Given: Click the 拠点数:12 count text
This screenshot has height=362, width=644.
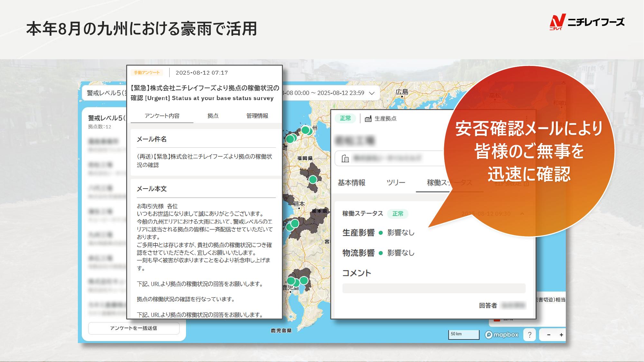Looking at the screenshot, I should 99,127.
